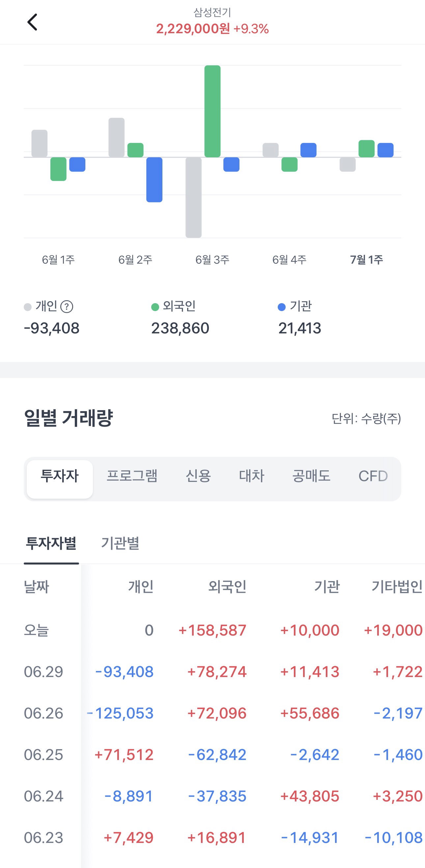Tap the 삼성전기 price header
Viewport: 425px width, 868px height.
click(212, 22)
